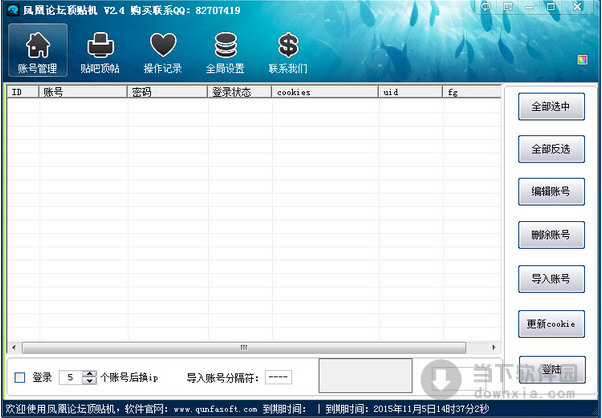The image size is (602, 418).
Task: Click the horizontal scrollbar left arrow
Action: click(x=14, y=348)
